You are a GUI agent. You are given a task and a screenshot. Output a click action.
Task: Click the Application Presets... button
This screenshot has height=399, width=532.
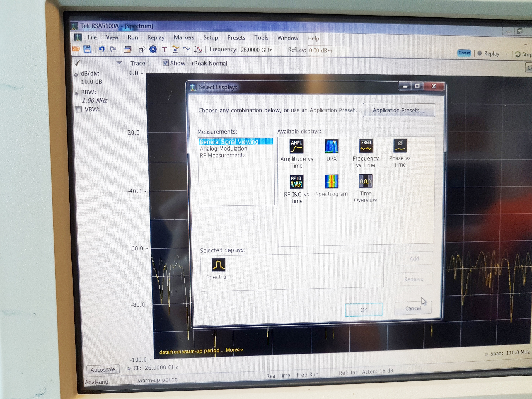(399, 110)
